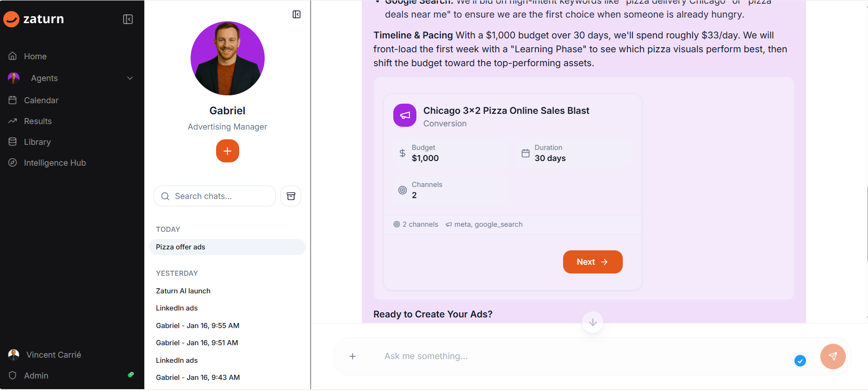Click the zaturn logo

(34, 19)
